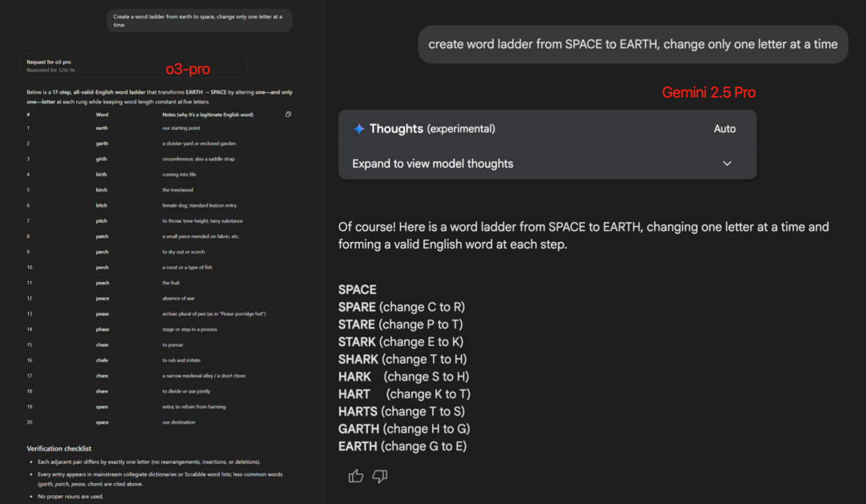Click note 'absence of war'
The width and height of the screenshot is (866, 504).
[x=178, y=298]
